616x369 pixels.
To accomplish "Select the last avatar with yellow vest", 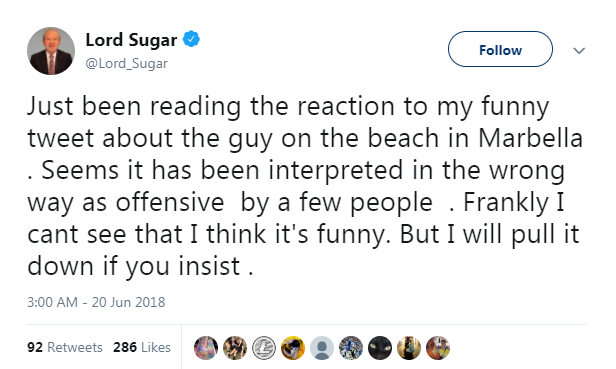I will (x=438, y=348).
